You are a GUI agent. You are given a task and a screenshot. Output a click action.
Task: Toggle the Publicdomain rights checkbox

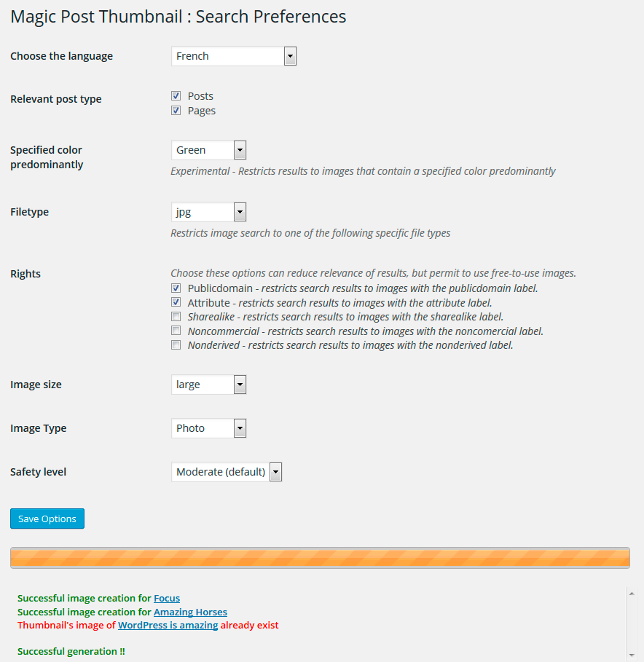tap(176, 288)
